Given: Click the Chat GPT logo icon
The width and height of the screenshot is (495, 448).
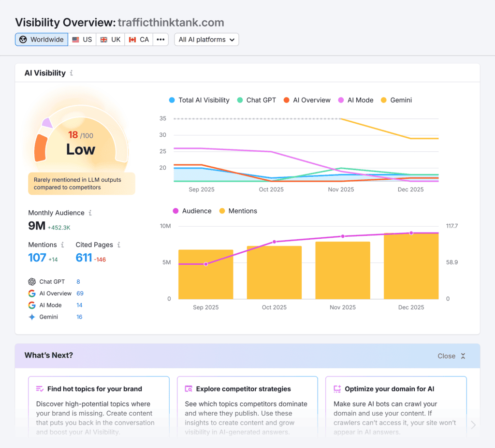Looking at the screenshot, I should pyautogui.click(x=32, y=282).
